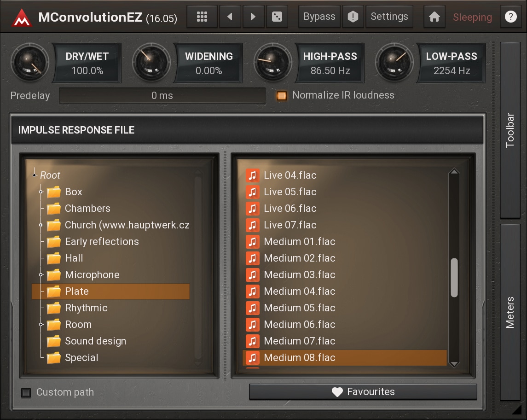The image size is (527, 420).
Task: Expand the Church folder tree node
Action: 41,225
